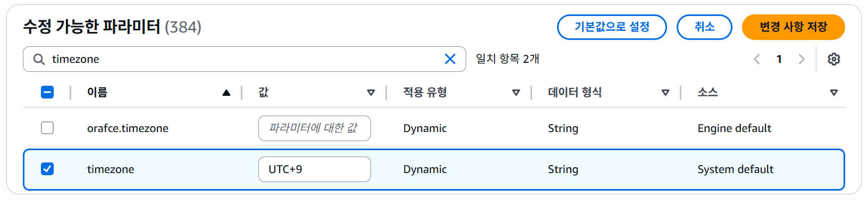The height and width of the screenshot is (205, 868).
Task: Select page number 1
Action: (x=779, y=59)
